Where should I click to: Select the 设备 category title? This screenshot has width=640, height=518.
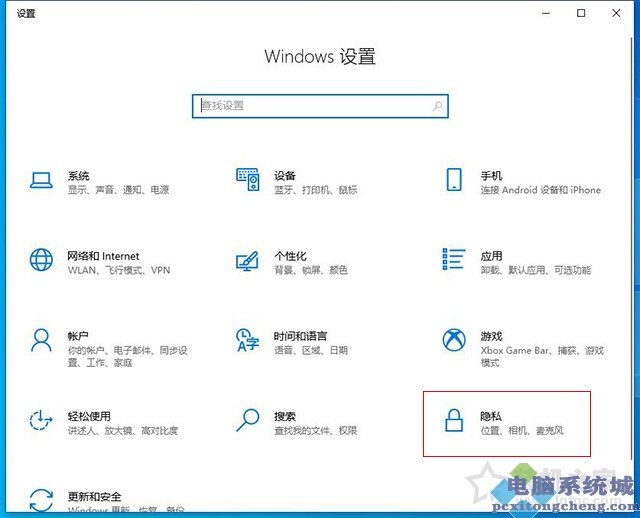(x=285, y=176)
